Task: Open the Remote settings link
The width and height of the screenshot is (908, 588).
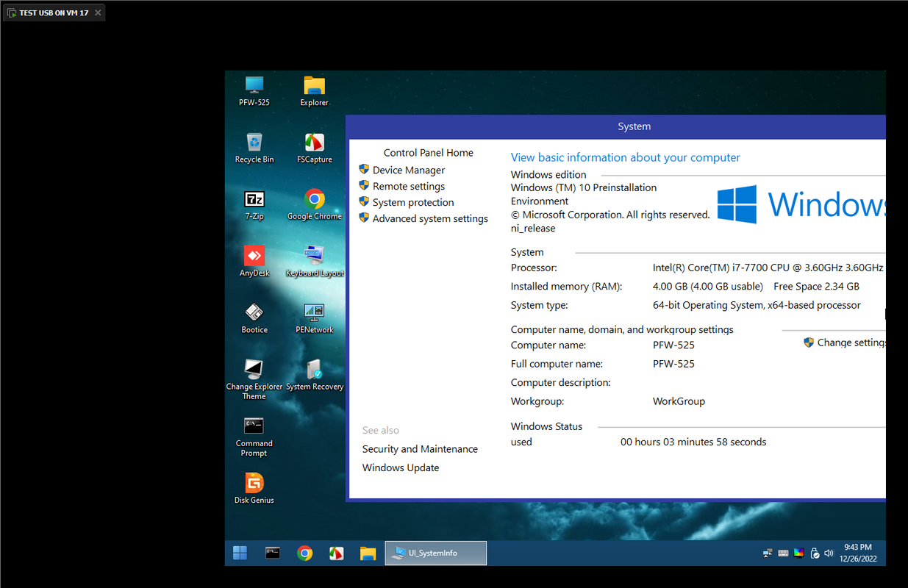Action: [409, 186]
